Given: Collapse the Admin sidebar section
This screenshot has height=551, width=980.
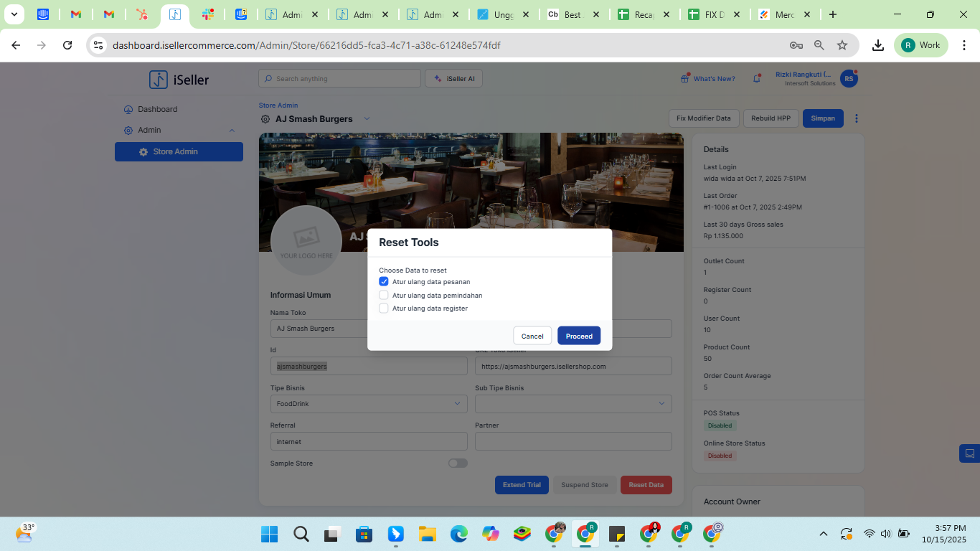Looking at the screenshot, I should (232, 131).
